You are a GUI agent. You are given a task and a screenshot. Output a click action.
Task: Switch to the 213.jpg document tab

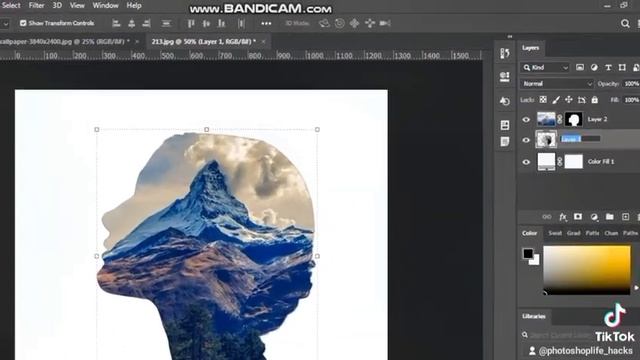point(204,42)
